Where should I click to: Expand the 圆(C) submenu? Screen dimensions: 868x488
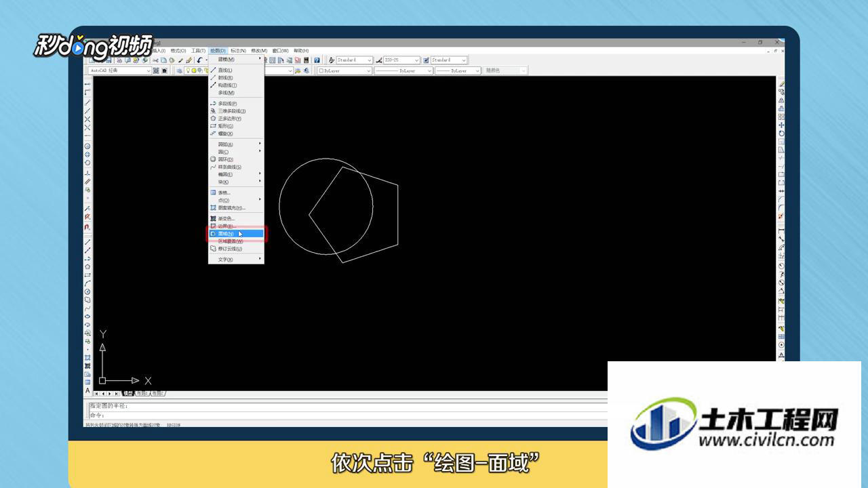pyautogui.click(x=236, y=152)
